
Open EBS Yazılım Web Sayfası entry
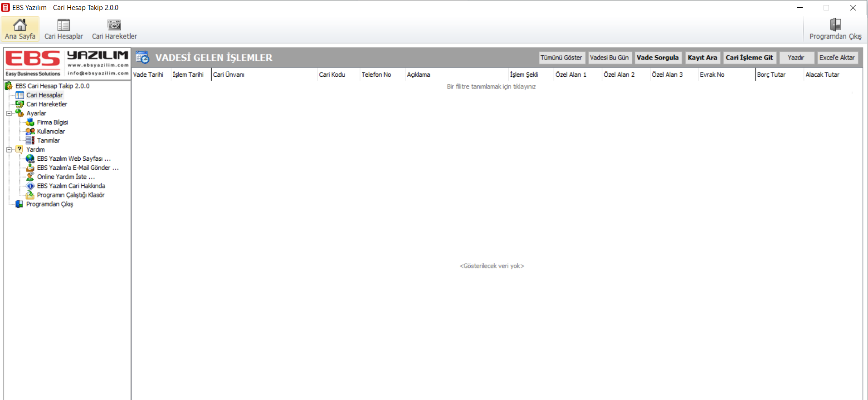pyautogui.click(x=73, y=158)
